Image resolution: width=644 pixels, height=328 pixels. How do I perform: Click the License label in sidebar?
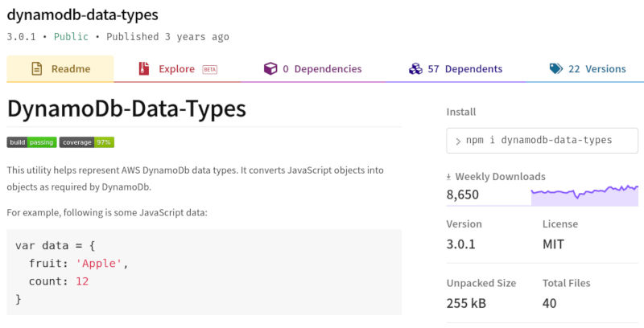click(560, 223)
